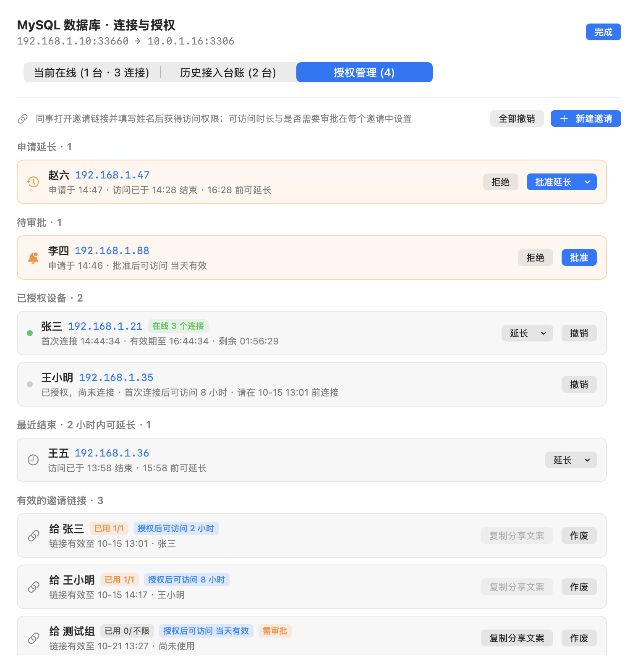The width and height of the screenshot is (638, 672).
Task: Click the link icon for 给 王小明 invitation
Action: coord(34,587)
